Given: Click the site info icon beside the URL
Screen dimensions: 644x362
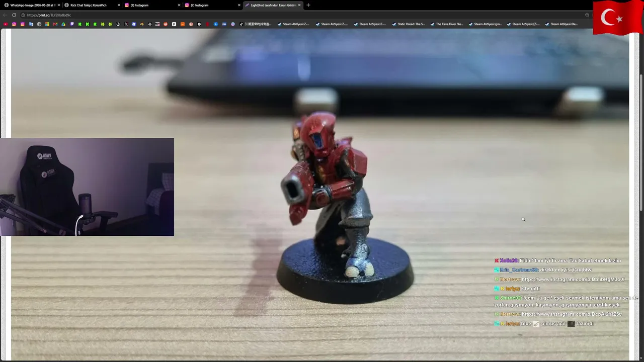Looking at the screenshot, I should pyautogui.click(x=23, y=15).
